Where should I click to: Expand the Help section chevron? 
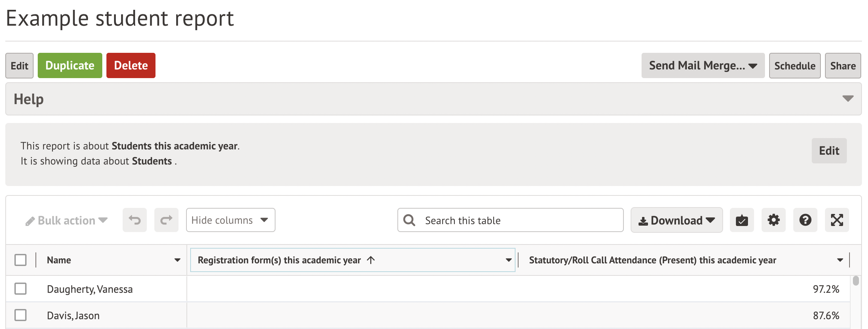coord(848,99)
